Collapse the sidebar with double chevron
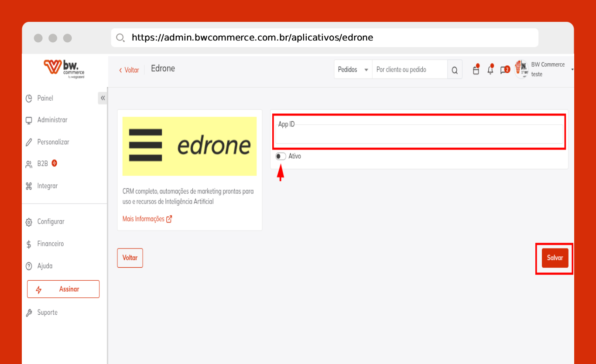This screenshot has width=596, height=364. (x=103, y=98)
